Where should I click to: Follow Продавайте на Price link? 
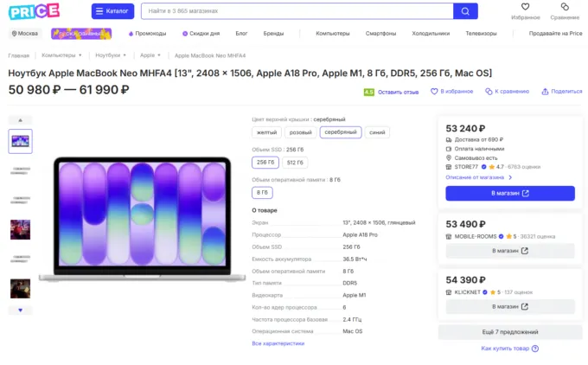click(x=555, y=34)
